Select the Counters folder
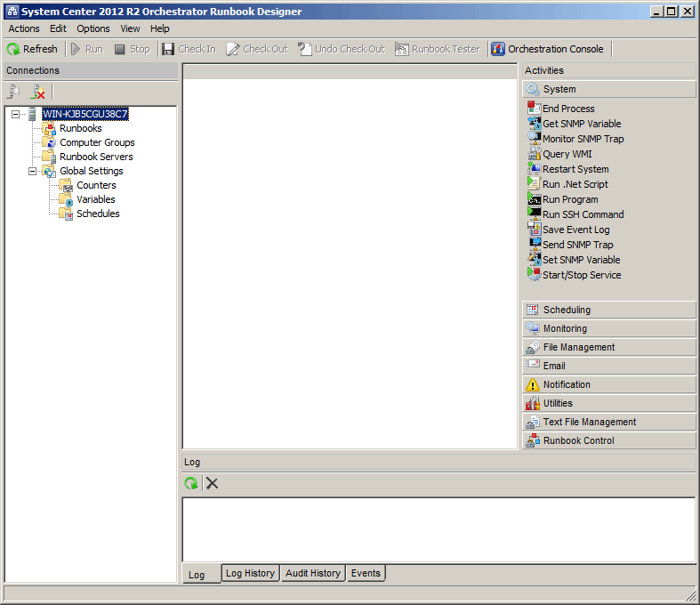 point(96,185)
